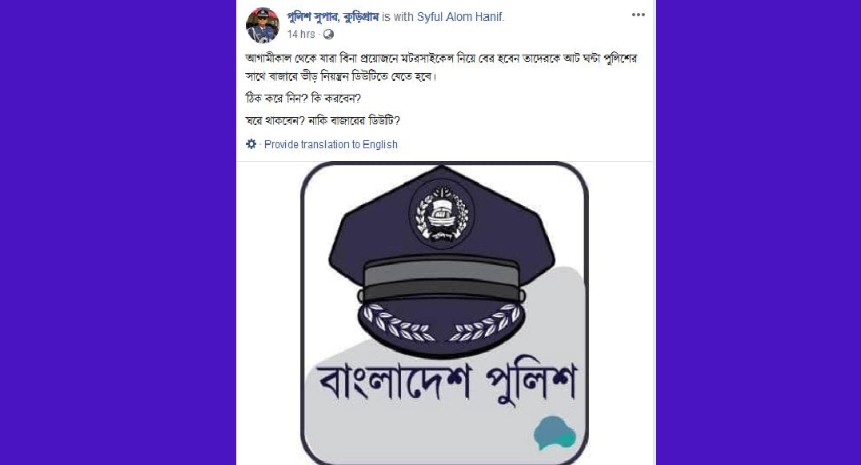The height and width of the screenshot is (465, 861).
Task: Open the 14 hrs timestamp permalink
Action: (x=301, y=34)
